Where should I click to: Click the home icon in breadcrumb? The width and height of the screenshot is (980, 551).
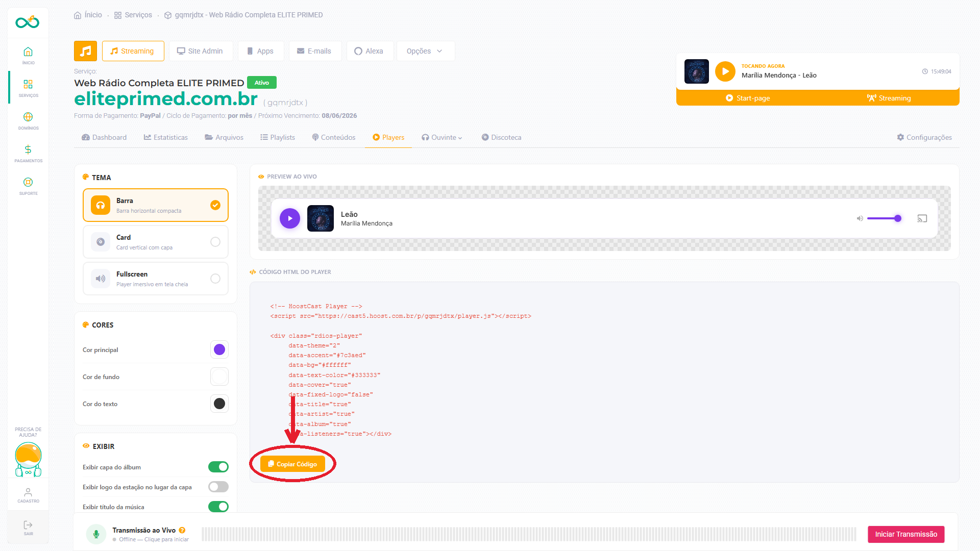(x=78, y=15)
